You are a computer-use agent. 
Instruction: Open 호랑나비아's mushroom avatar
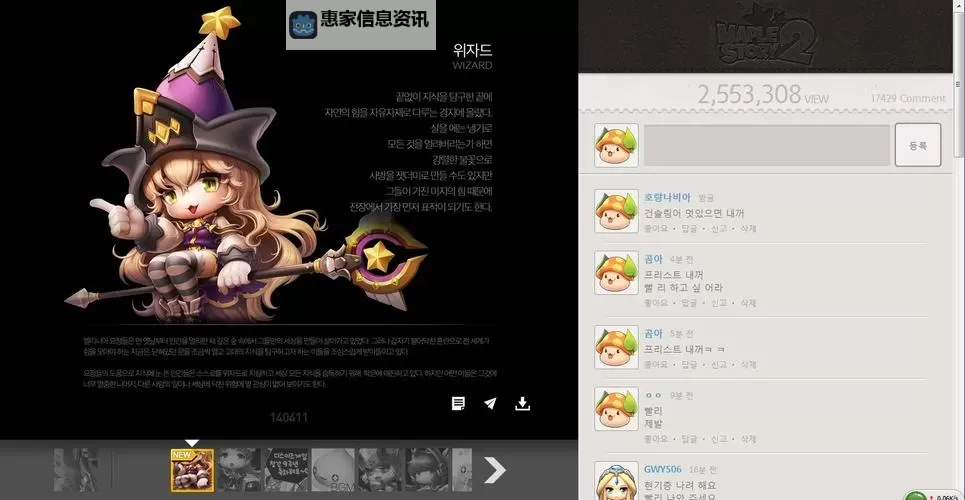[x=616, y=211]
